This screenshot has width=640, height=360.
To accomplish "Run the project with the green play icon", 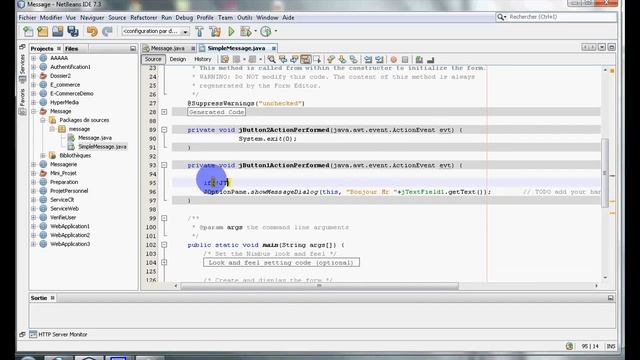I will (x=231, y=31).
